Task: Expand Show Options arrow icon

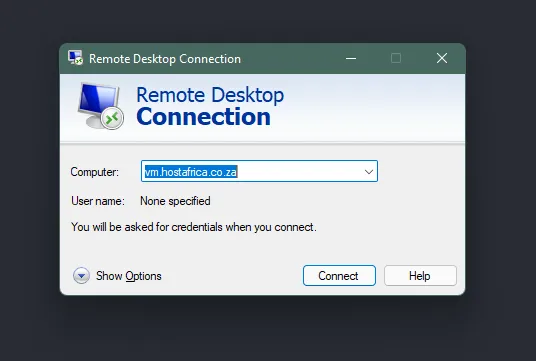Action: pos(81,276)
